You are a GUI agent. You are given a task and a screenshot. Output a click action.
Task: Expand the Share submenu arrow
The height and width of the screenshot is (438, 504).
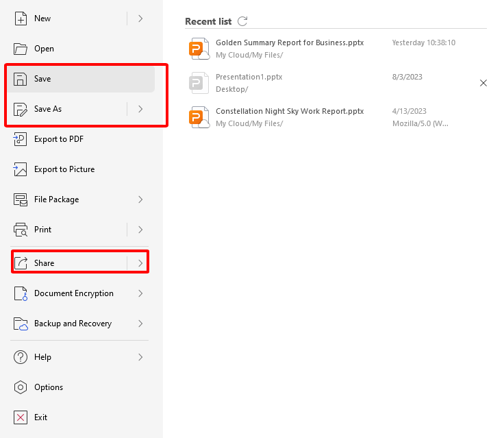tap(140, 263)
